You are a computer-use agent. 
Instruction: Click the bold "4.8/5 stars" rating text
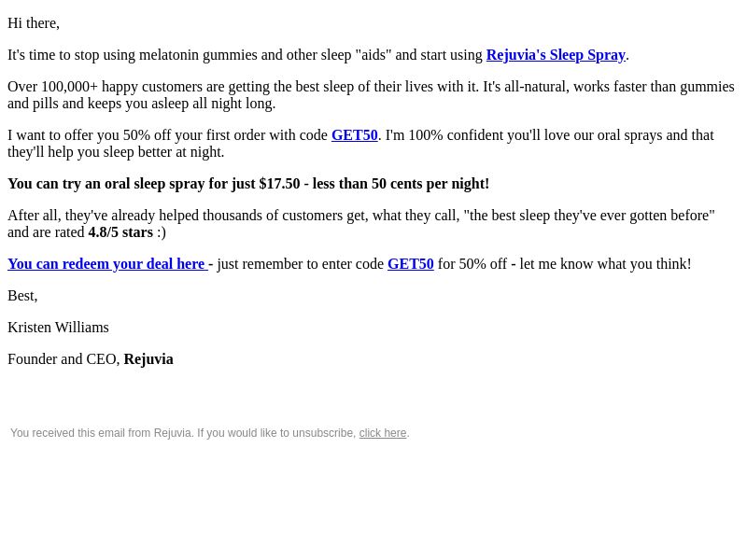pos(120,232)
